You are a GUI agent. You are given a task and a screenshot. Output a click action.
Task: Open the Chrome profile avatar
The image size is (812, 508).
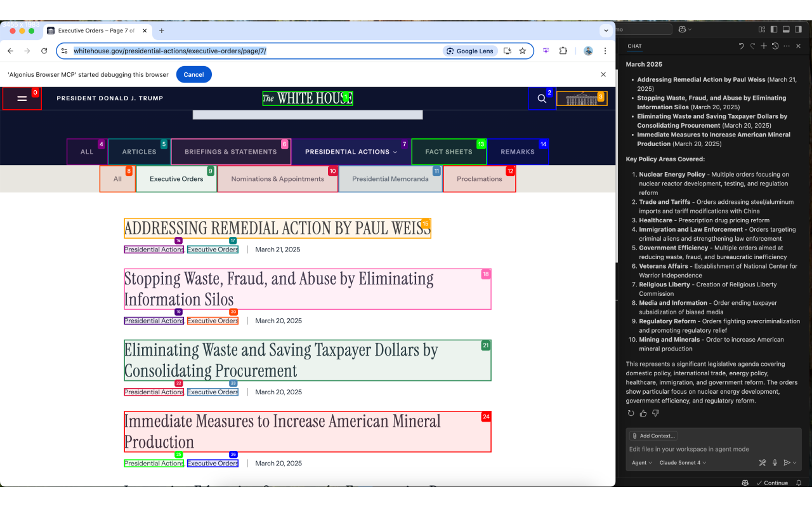pos(588,51)
